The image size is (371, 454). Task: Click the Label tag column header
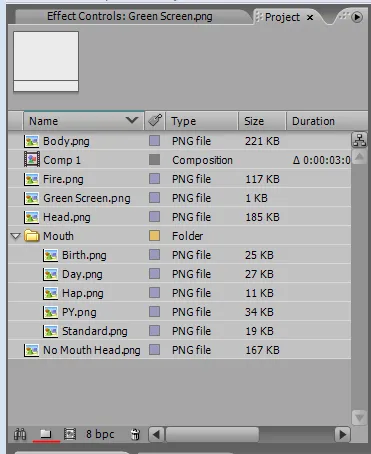[x=155, y=121]
